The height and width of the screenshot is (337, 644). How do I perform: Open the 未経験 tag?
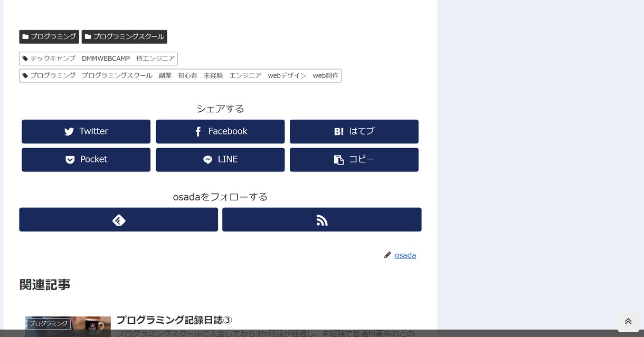[213, 75]
